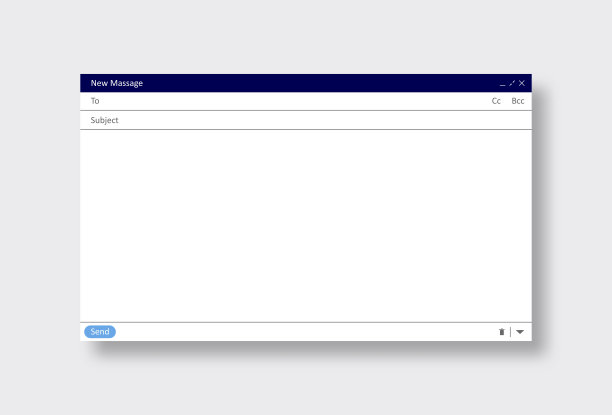Click the dark blue title bar's empty middle
612x415 pixels.
point(320,83)
